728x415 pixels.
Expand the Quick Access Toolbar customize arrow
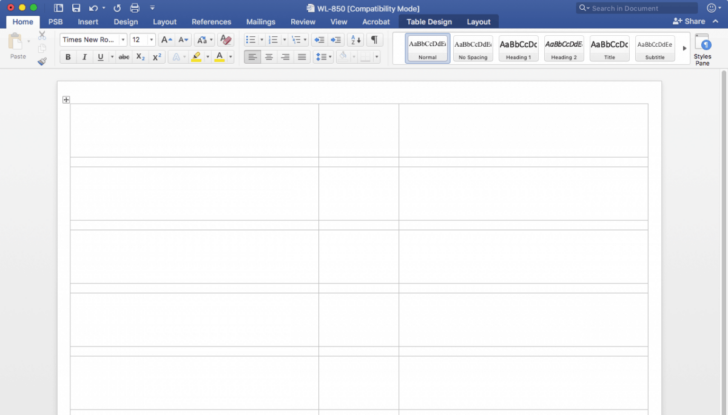coord(152,8)
